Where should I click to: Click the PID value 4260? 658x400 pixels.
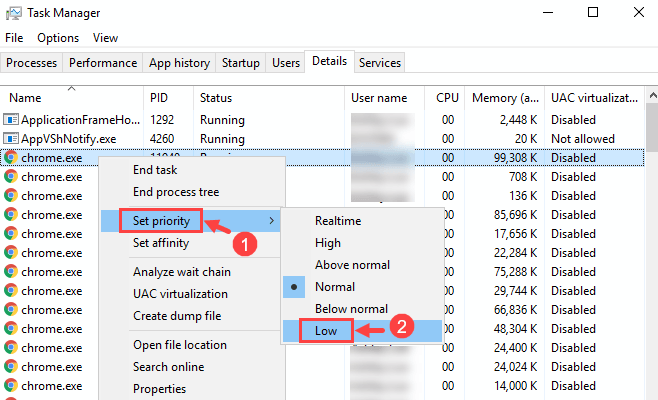click(162, 139)
